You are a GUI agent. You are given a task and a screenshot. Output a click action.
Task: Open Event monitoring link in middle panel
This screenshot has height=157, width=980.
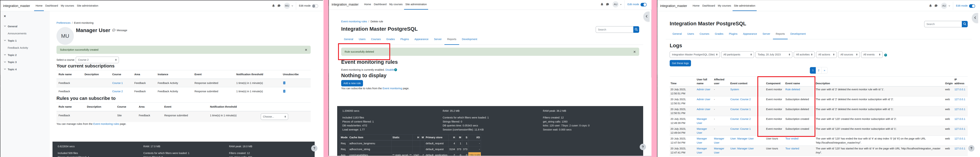click(392, 88)
